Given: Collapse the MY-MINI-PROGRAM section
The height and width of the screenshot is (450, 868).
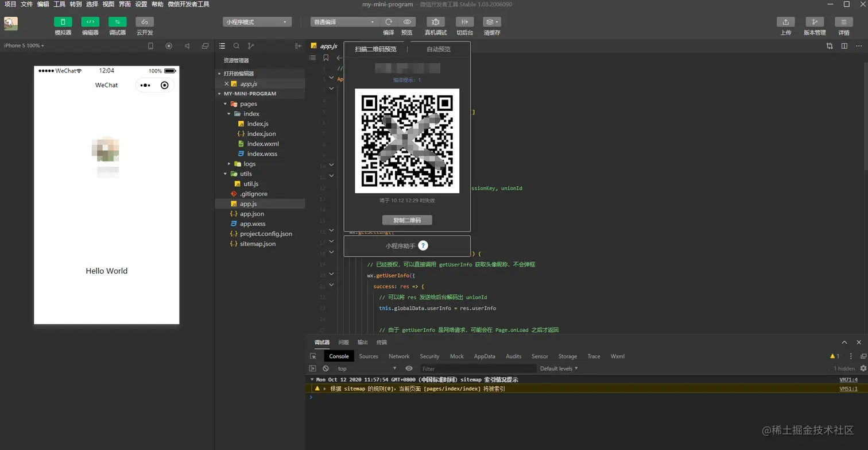Looking at the screenshot, I should [x=219, y=94].
